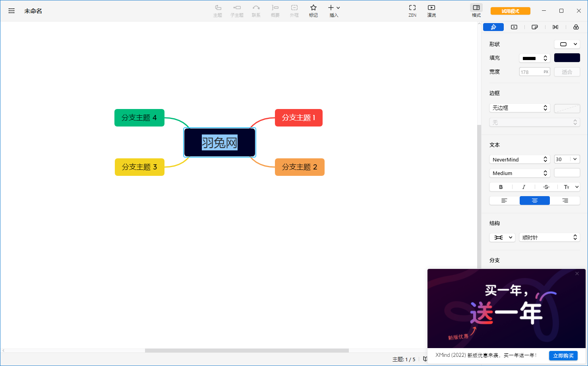Image resolution: width=588 pixels, height=366 pixels.
Task: Select the 分支主题 4 green node
Action: [139, 118]
